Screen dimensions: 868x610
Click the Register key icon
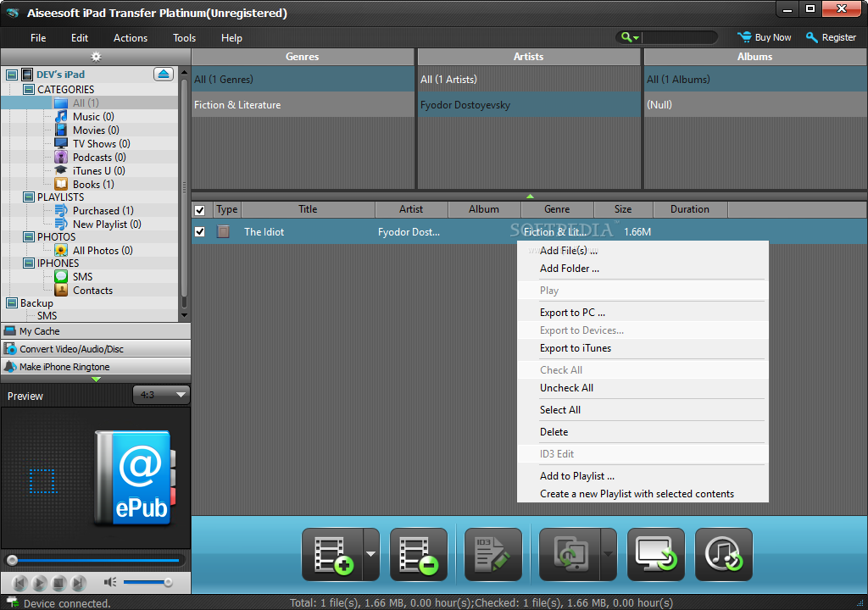(811, 37)
